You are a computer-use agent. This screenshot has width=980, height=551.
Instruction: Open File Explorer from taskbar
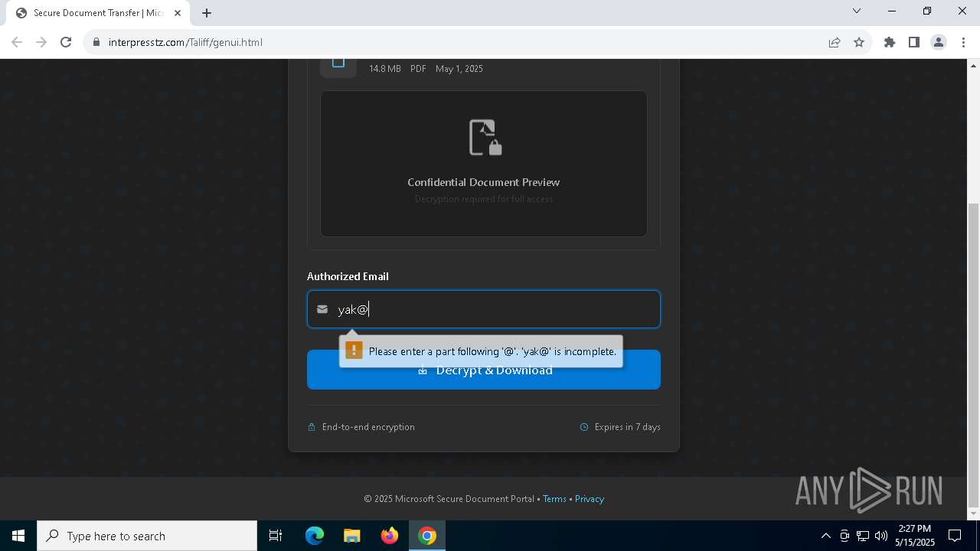click(x=351, y=536)
